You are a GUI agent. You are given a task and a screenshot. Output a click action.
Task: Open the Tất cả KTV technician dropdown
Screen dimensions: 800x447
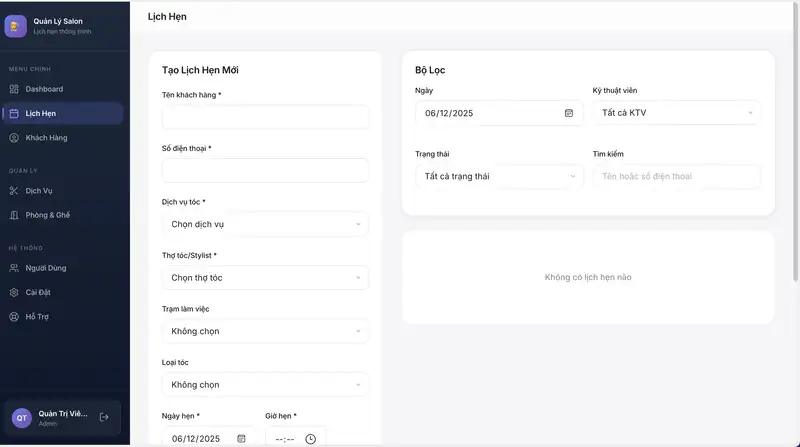point(676,113)
